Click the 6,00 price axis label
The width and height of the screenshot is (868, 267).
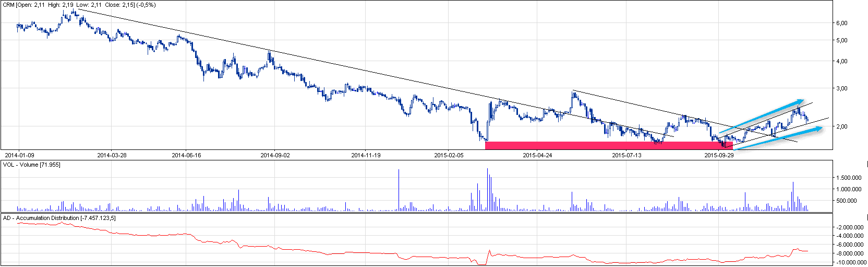pos(841,24)
